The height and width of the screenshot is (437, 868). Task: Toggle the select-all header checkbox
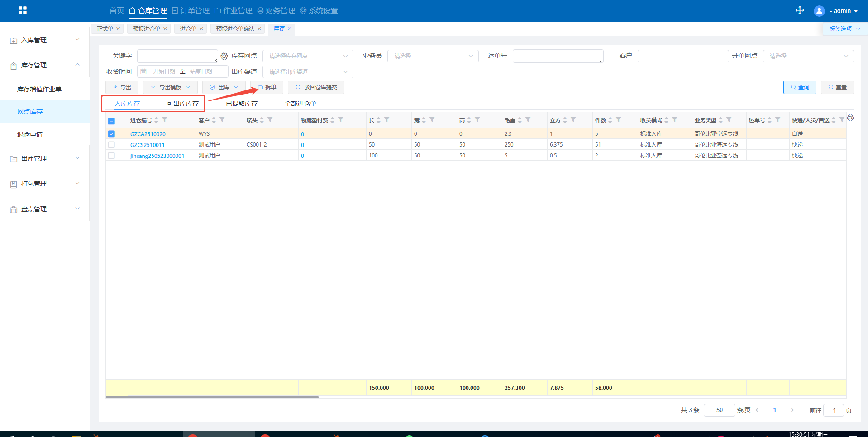(111, 121)
